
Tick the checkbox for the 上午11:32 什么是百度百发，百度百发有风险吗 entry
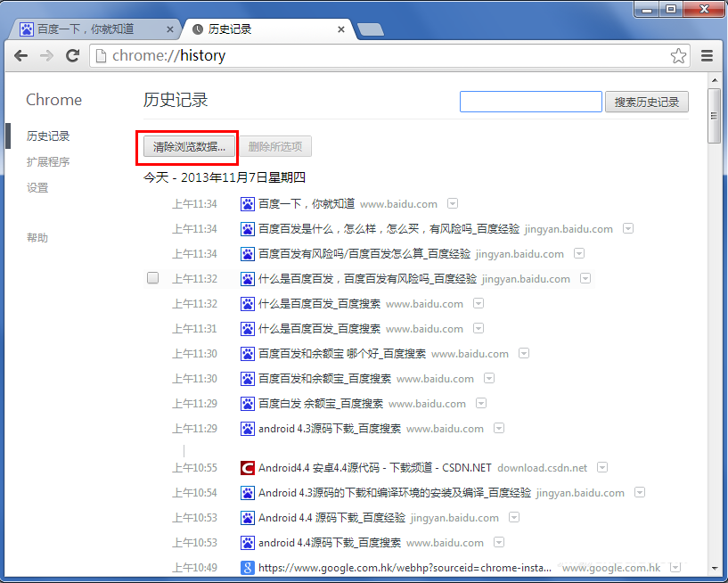click(x=152, y=278)
